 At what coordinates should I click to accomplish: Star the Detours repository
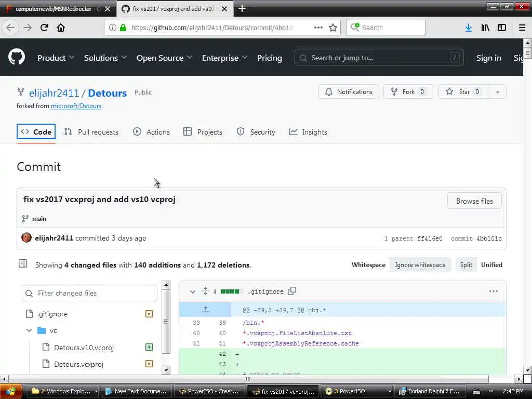pos(464,91)
